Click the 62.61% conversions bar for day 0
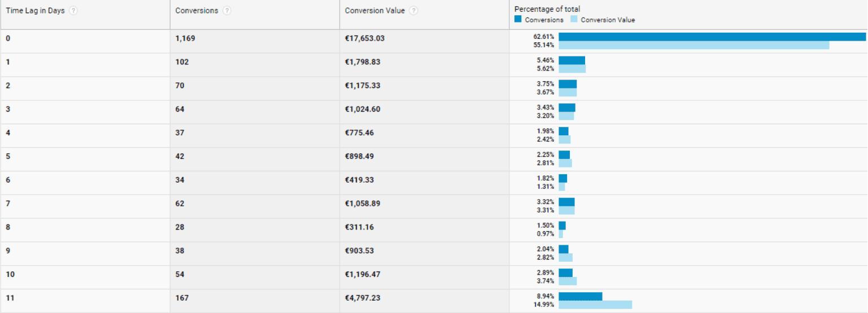 coord(712,37)
